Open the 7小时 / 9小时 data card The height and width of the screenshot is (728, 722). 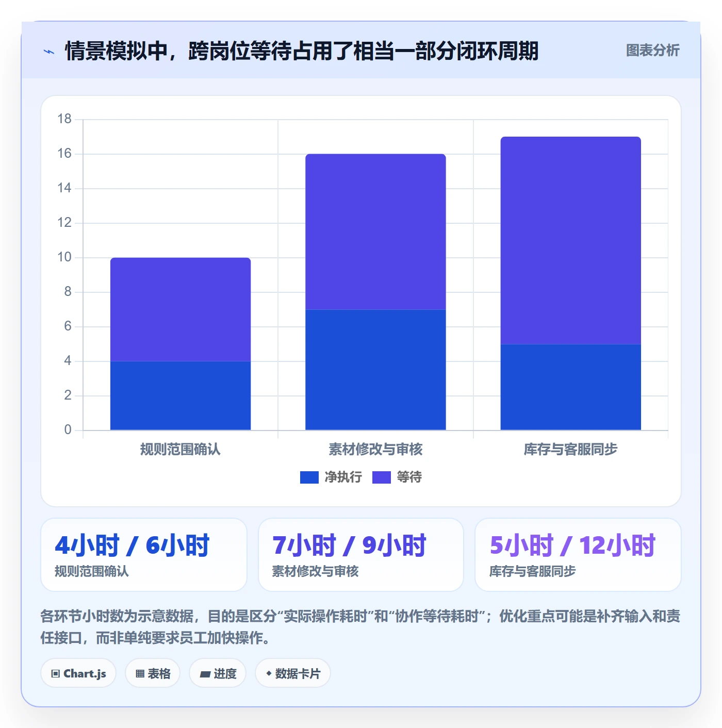[361, 555]
